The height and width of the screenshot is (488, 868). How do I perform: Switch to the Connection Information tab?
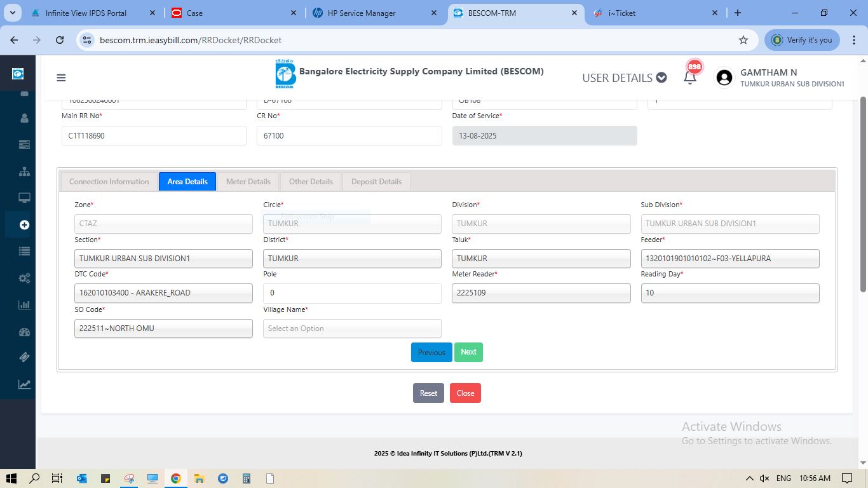click(x=109, y=182)
